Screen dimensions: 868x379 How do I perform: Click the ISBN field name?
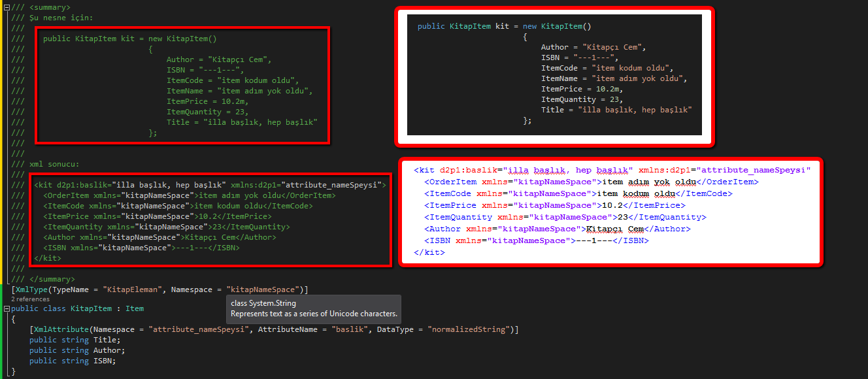tap(104, 360)
